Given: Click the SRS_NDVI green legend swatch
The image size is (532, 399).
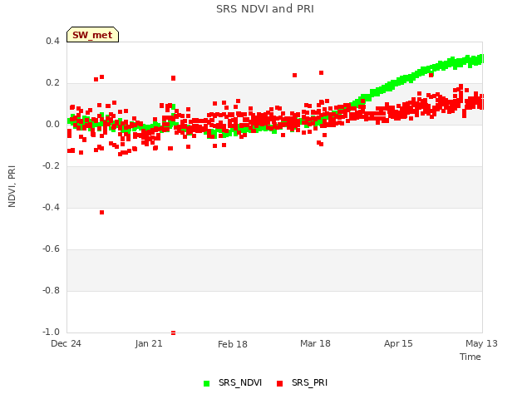Looking at the screenshot, I should tap(206, 383).
